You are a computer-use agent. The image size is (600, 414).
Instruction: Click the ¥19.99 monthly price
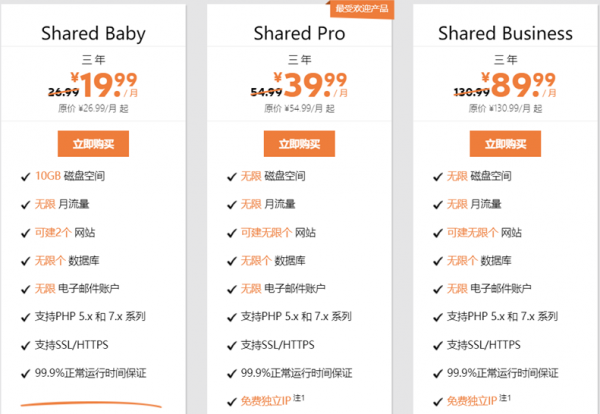(x=104, y=85)
